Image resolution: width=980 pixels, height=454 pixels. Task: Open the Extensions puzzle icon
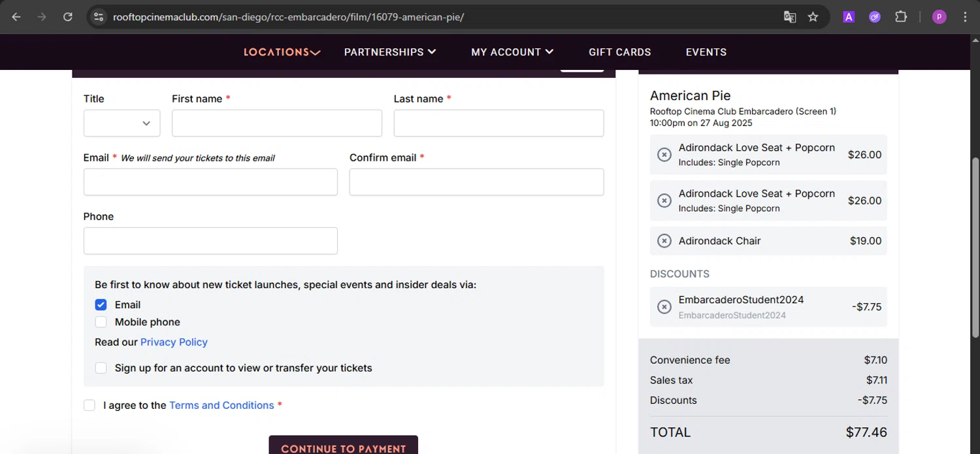(x=901, y=17)
